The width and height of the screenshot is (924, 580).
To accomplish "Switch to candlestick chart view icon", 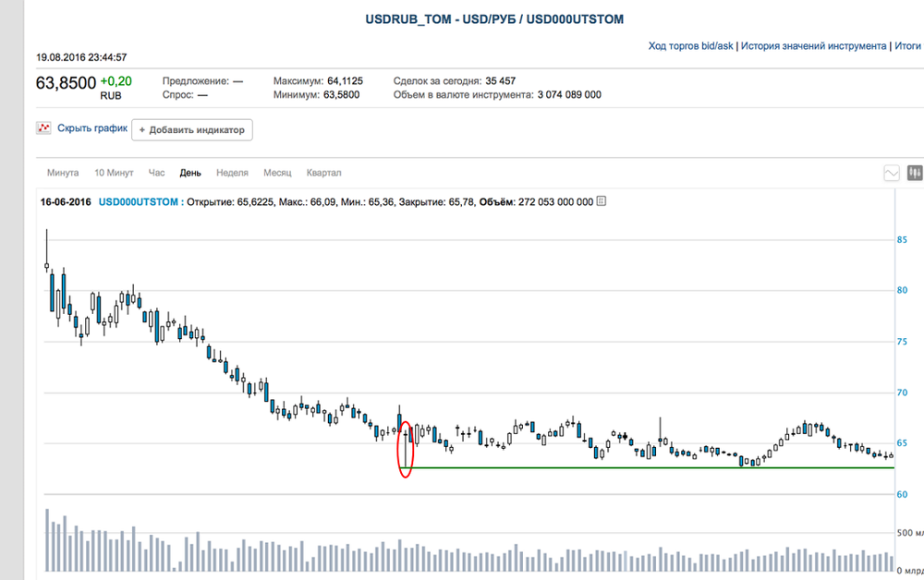I will point(915,173).
